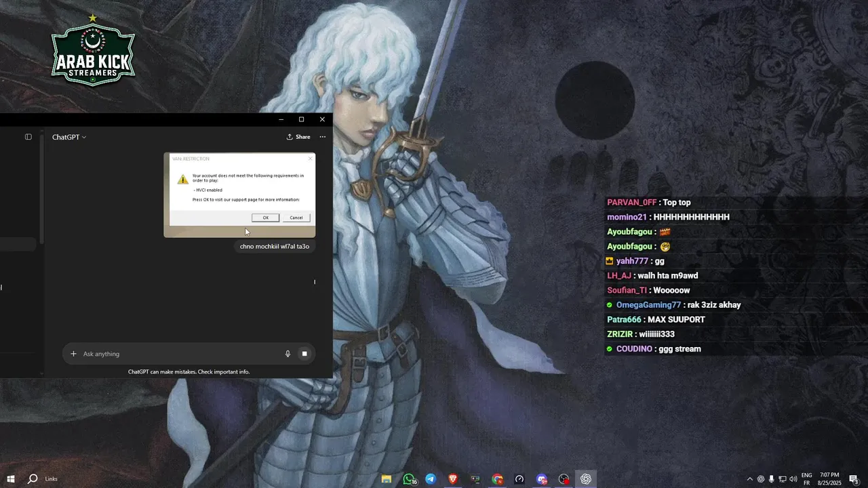Click COUDINO's 'ggg stream' message

coord(654,349)
